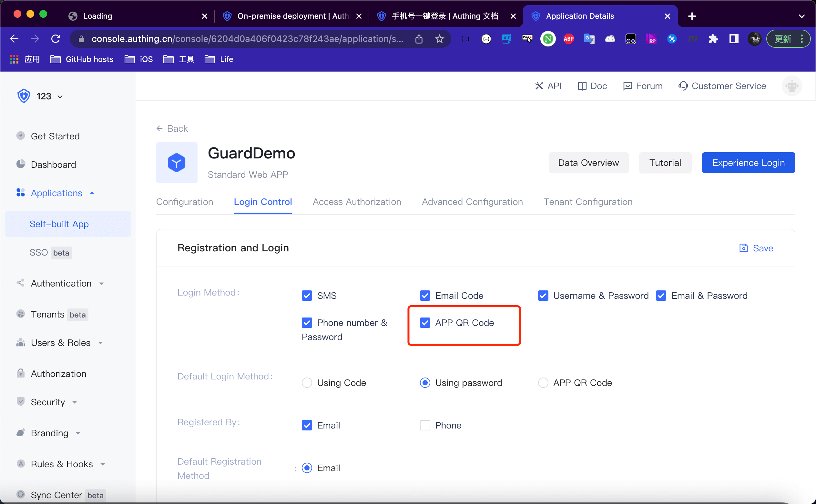Click the Experience Login button

[748, 163]
